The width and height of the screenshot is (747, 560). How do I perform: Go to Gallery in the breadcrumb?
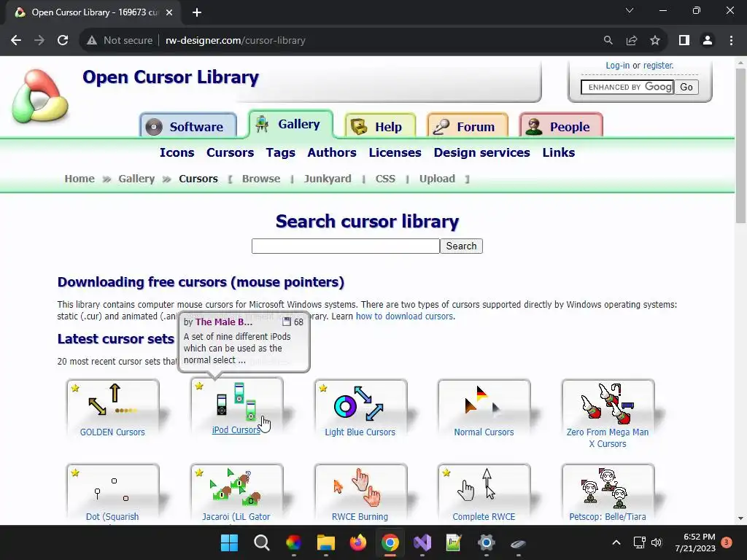[x=136, y=179]
